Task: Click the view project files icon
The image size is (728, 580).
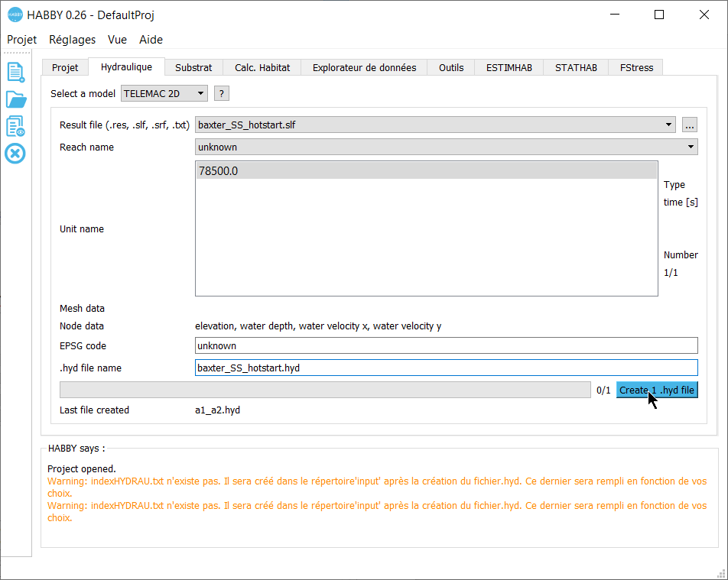Action: 15,126
